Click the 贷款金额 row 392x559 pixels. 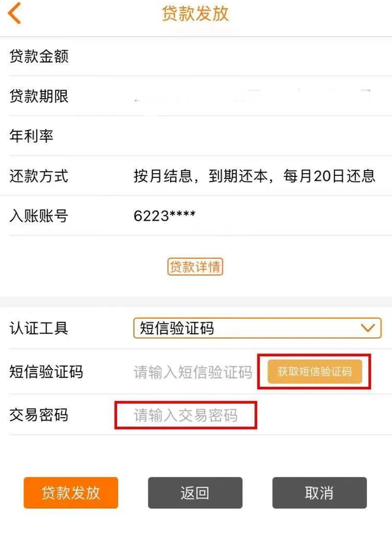196,56
